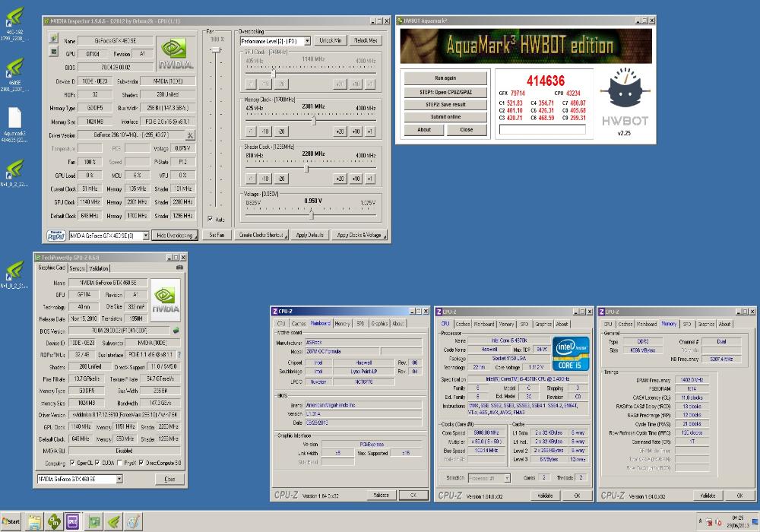This screenshot has height=532, width=760.
Task: Select the Aquamark3 414635 file on the desktop
Action: coord(14,125)
